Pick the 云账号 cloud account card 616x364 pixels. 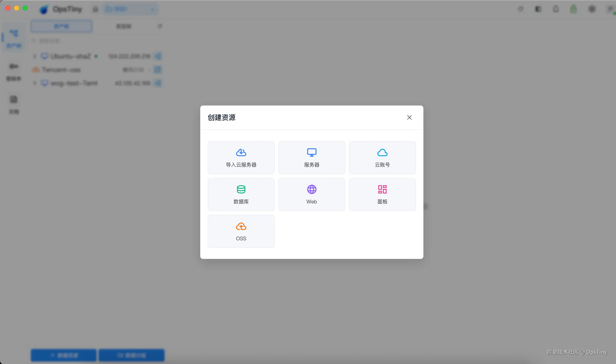tap(382, 157)
